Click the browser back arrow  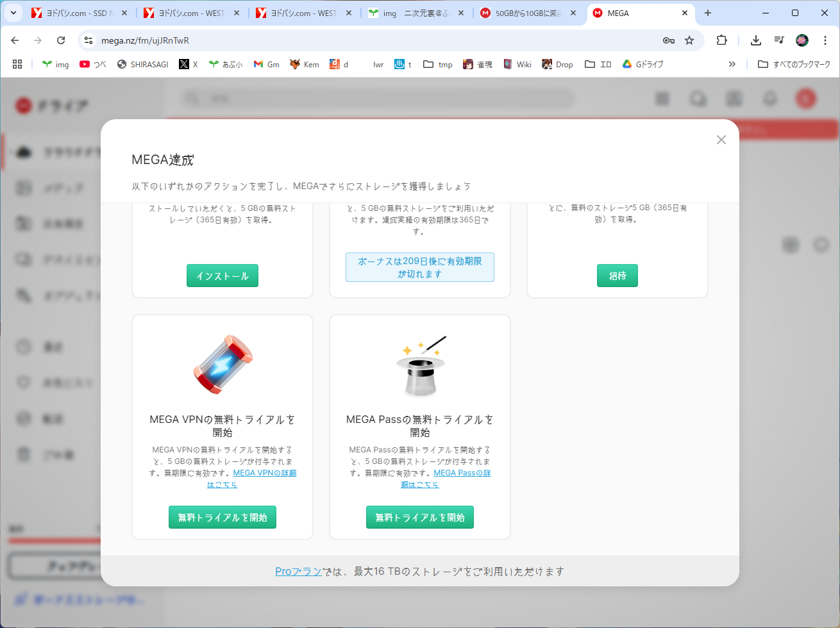click(15, 40)
